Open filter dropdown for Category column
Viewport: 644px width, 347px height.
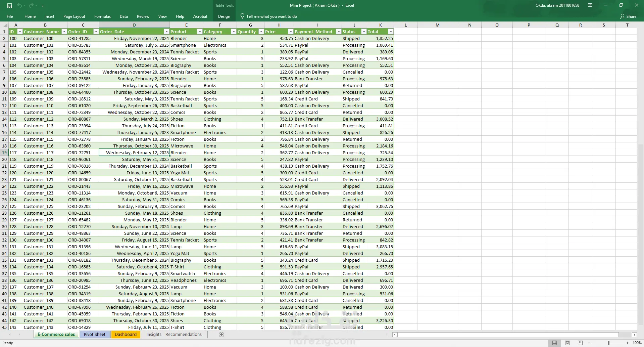[233, 32]
